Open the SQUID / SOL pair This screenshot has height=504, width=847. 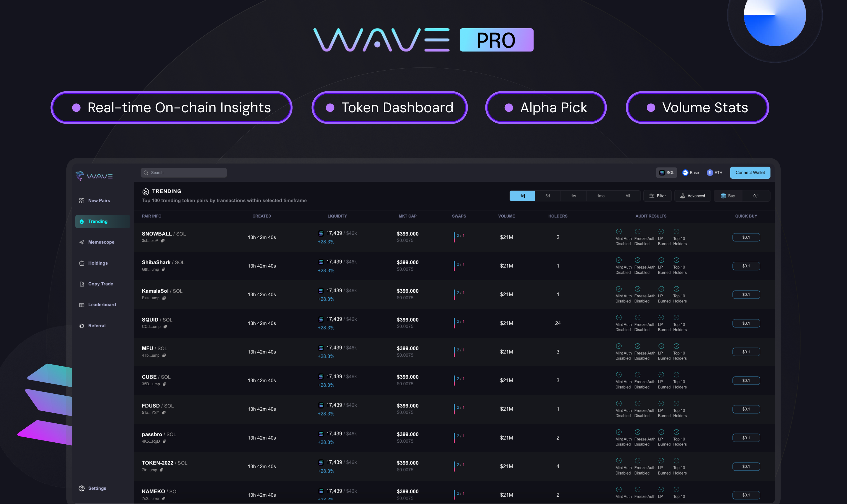click(157, 320)
